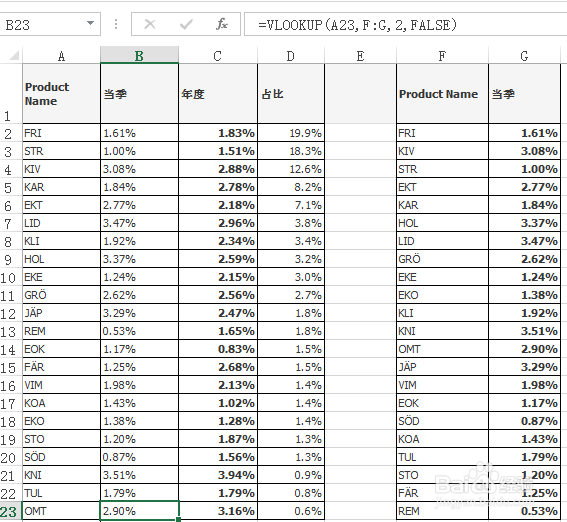Click cell G18 showing 0.87%
Viewport: 567px width, 522px height.
click(x=524, y=421)
